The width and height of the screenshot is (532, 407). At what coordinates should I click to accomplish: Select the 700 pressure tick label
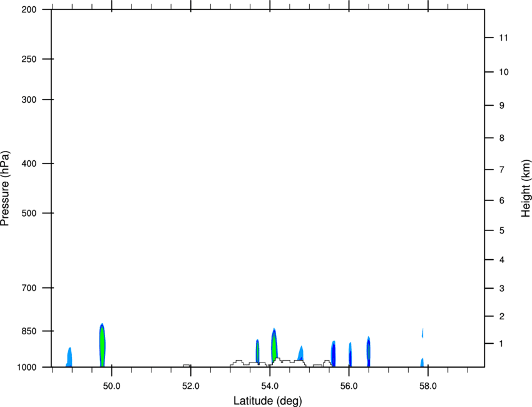pyautogui.click(x=29, y=287)
